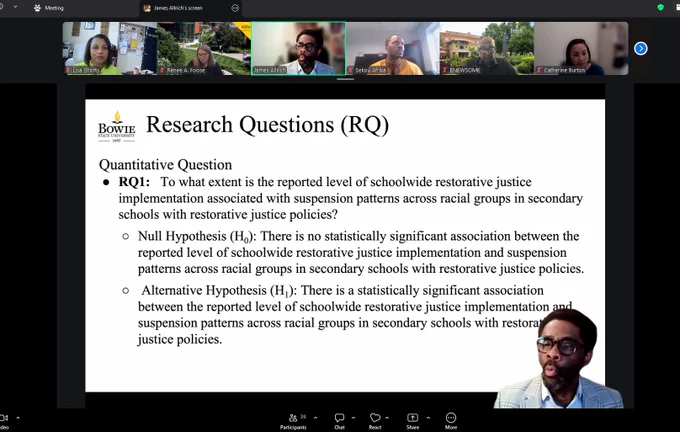Click the bold 'RQ1:' label
This screenshot has height=432, width=680.
(x=134, y=182)
